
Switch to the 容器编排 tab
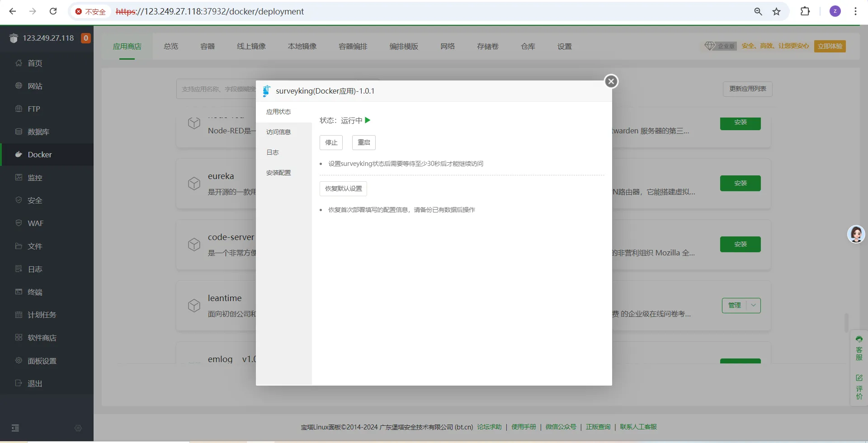[353, 46]
